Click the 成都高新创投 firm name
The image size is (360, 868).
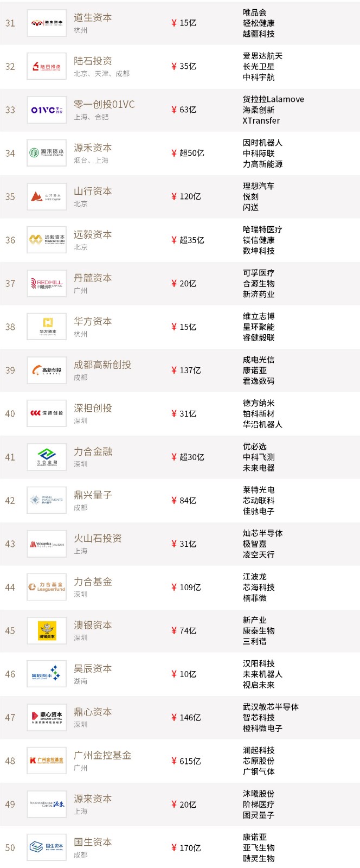(102, 365)
